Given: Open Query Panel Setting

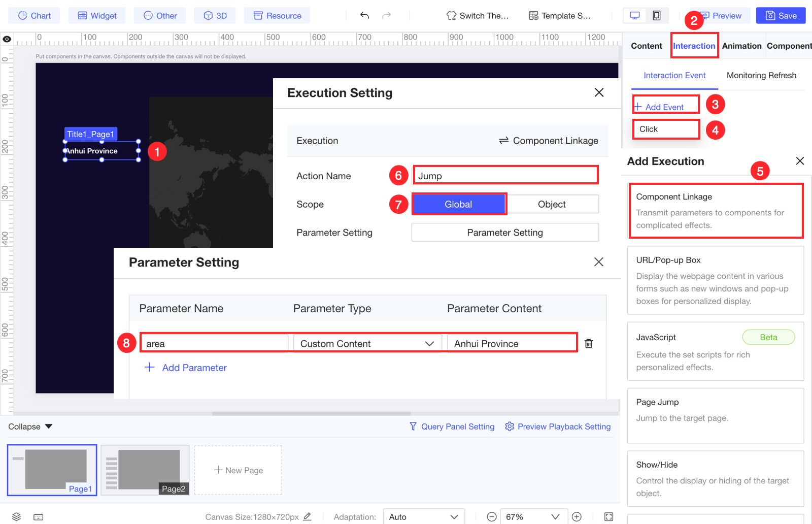Looking at the screenshot, I should (x=452, y=427).
